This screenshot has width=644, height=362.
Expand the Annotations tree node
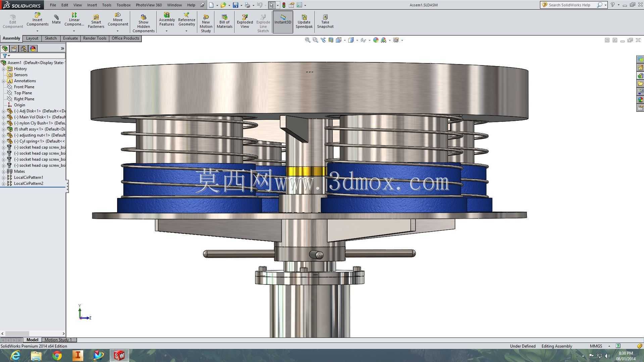(4, 81)
